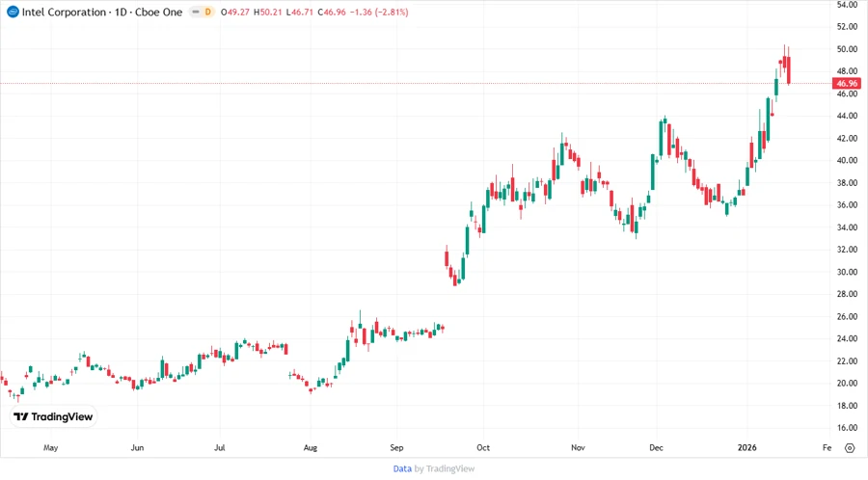Click the 20.00 price axis label
868x480 pixels.
[x=847, y=384]
